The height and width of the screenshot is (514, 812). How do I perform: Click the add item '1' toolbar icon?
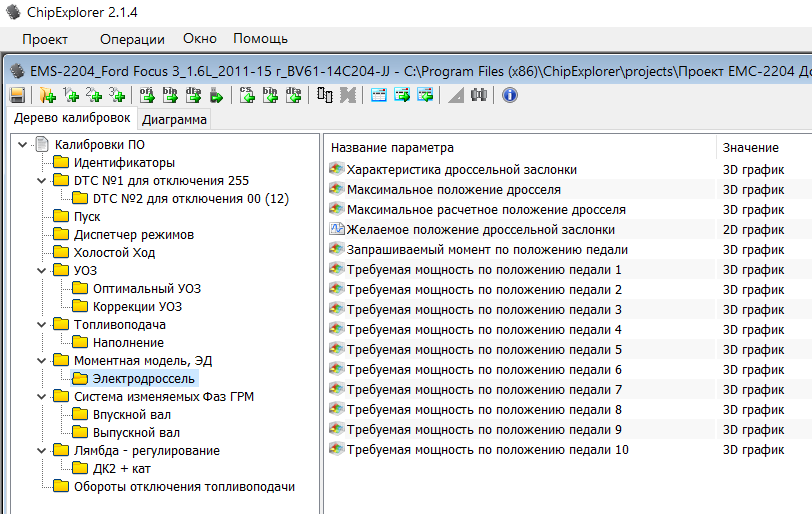(71, 96)
